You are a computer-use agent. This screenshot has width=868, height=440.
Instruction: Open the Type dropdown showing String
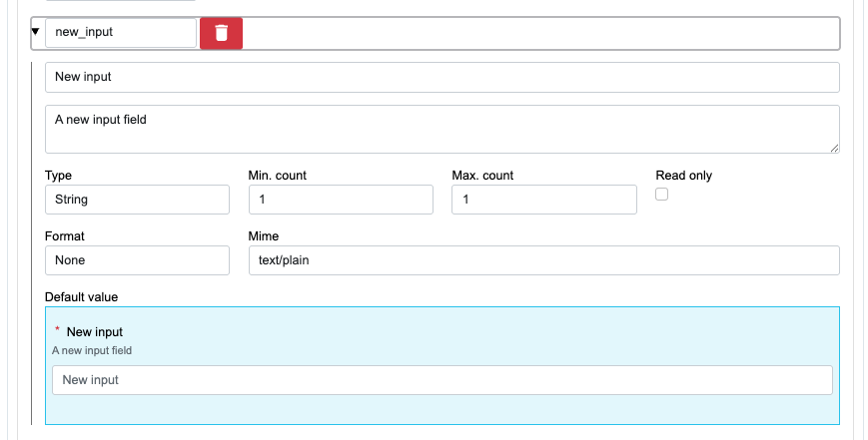(137, 200)
